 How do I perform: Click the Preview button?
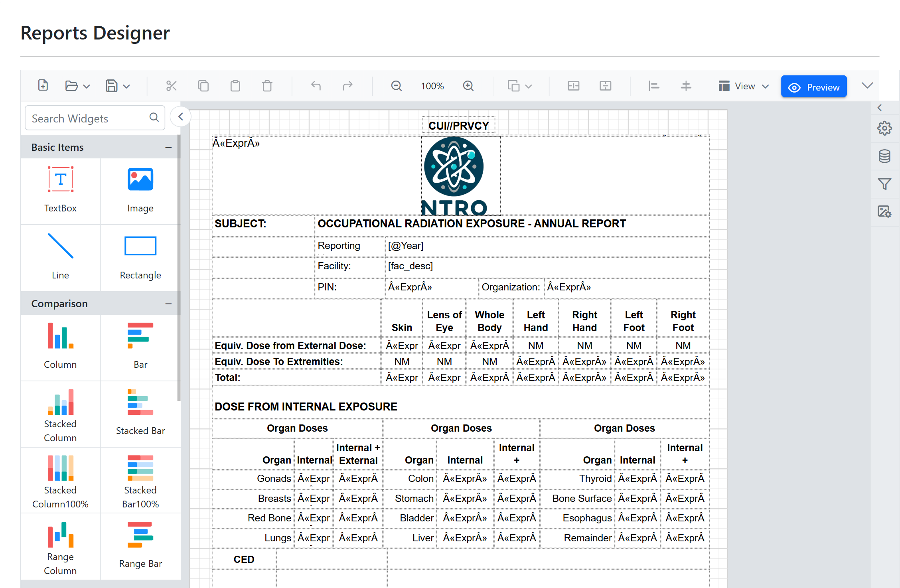tap(814, 87)
